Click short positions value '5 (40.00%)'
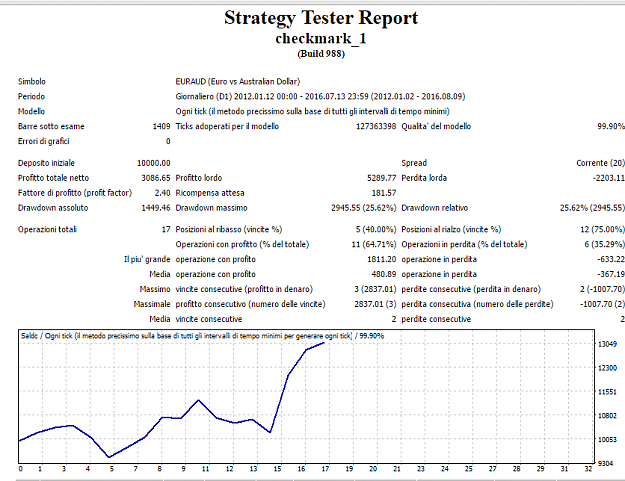625x481 pixels. (x=376, y=230)
